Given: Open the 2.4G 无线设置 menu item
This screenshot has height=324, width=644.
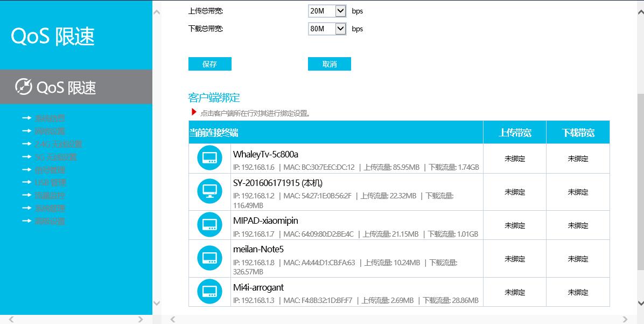Looking at the screenshot, I should (x=57, y=144).
